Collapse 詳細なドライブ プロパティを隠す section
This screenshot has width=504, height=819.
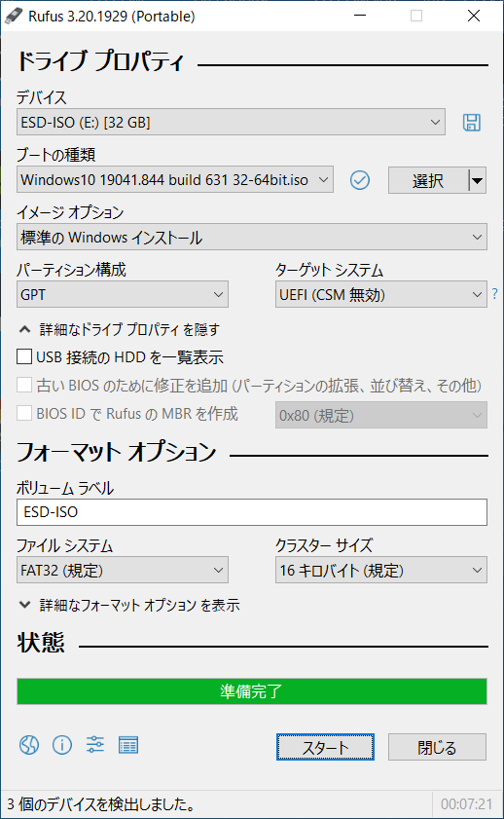pyautogui.click(x=120, y=329)
